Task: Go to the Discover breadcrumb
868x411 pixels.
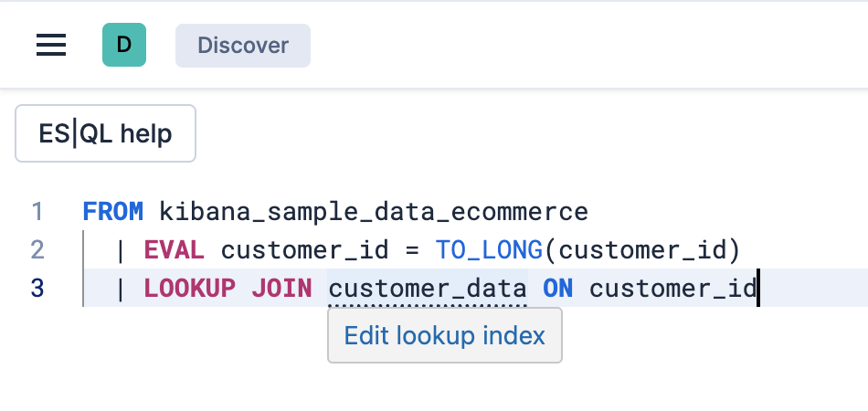Action: (243, 46)
